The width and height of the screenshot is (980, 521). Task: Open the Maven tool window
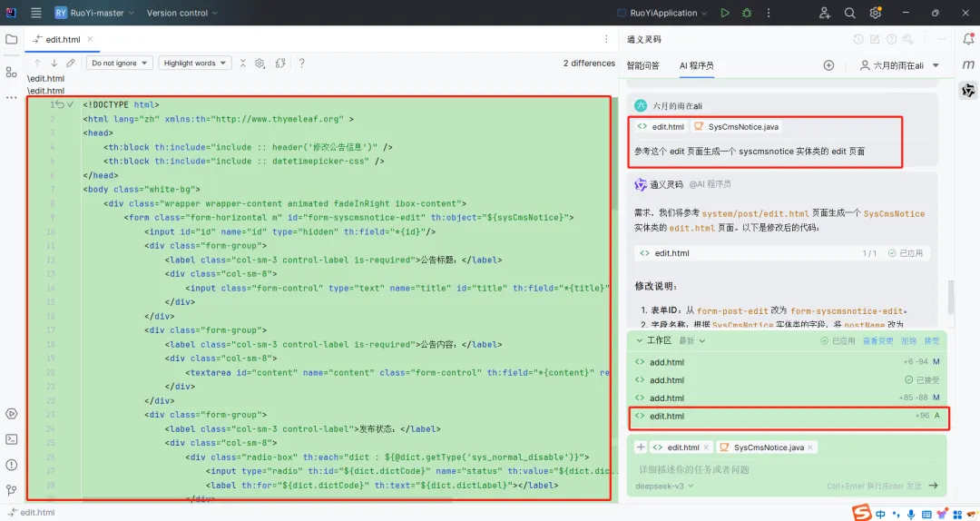[x=968, y=64]
